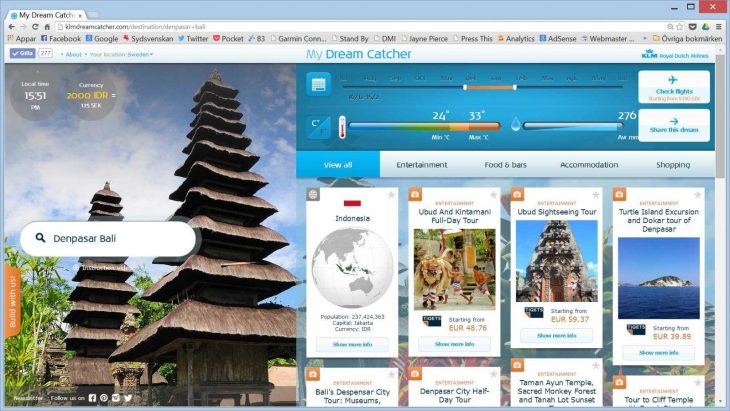Click the Google Drive extension icon

(706, 27)
